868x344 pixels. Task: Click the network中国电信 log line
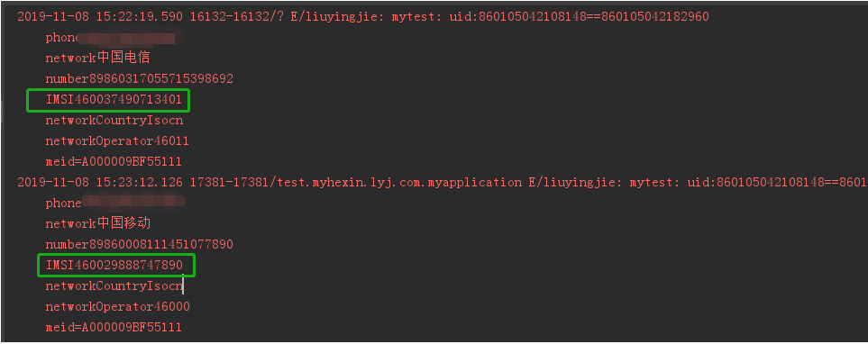[x=97, y=58]
